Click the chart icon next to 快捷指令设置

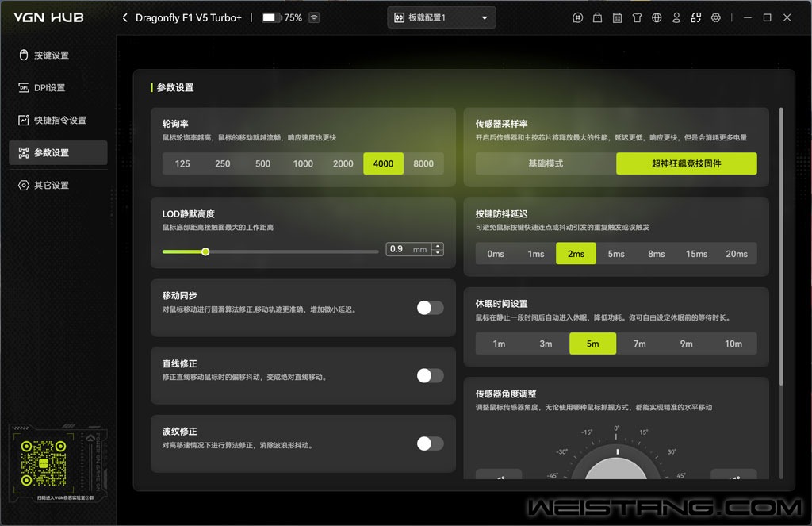coord(23,121)
